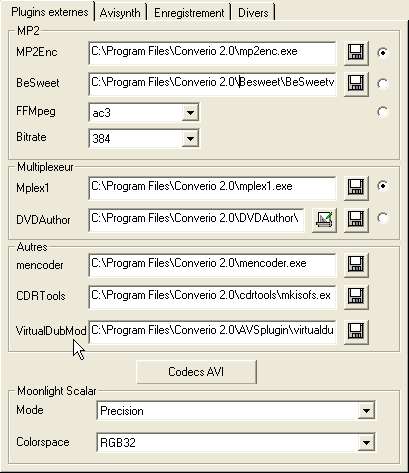The height and width of the screenshot is (473, 409).
Task: Open the DVDAuthor configuration icon
Action: tap(324, 219)
